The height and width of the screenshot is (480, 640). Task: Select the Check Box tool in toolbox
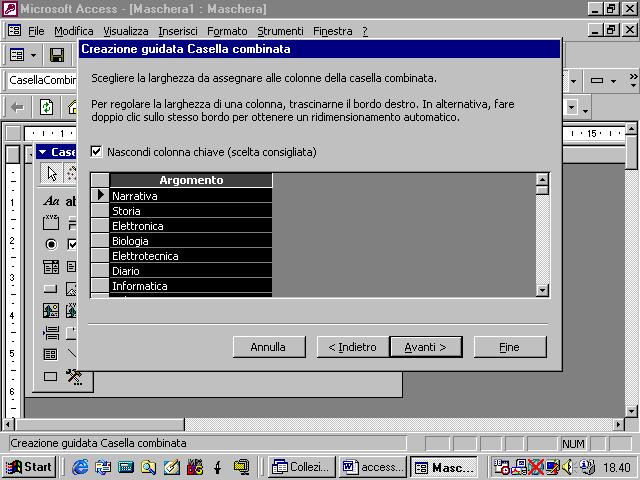pyautogui.click(x=71, y=244)
